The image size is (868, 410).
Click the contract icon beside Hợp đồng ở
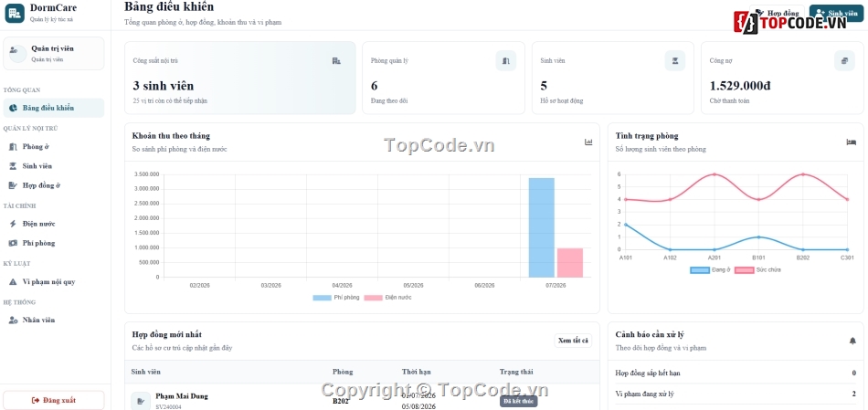pyautogui.click(x=14, y=185)
